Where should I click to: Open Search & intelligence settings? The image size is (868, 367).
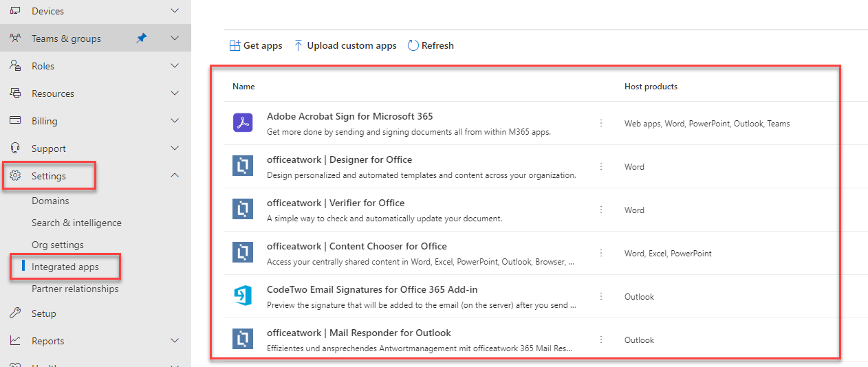pos(76,223)
